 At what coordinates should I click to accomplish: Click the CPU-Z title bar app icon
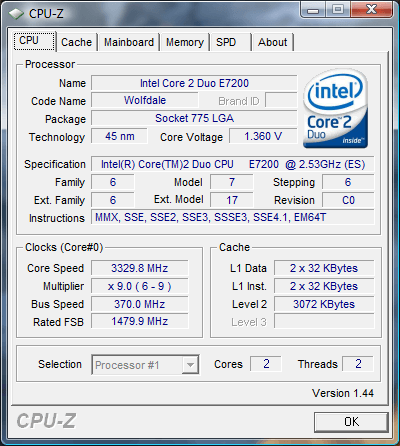tap(16, 14)
